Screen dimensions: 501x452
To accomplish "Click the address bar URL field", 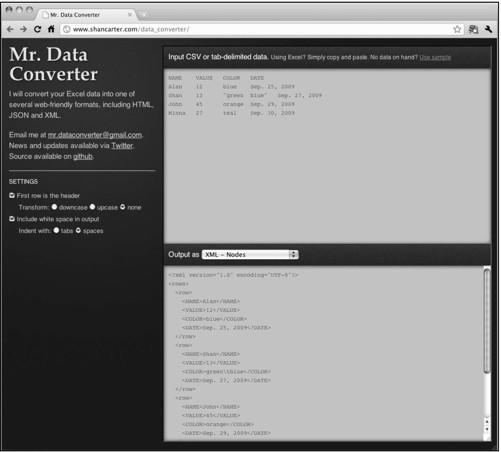I will tap(260, 29).
